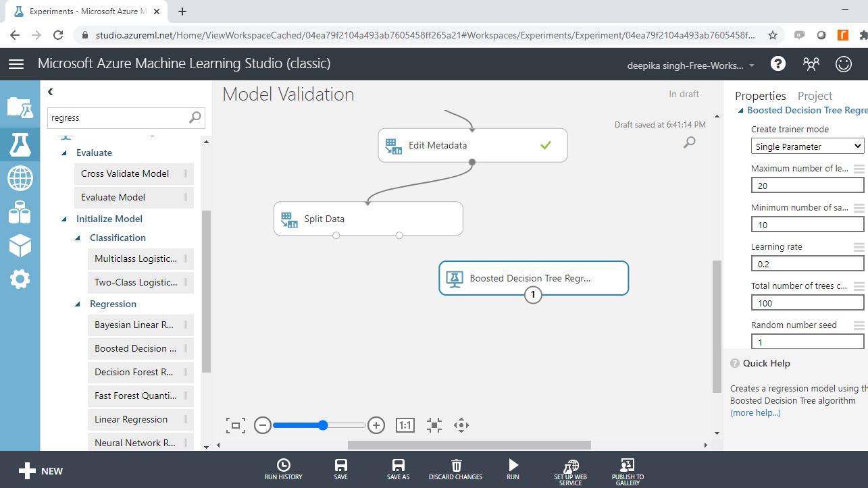Click Save As in the bottom toolbar

[398, 470]
